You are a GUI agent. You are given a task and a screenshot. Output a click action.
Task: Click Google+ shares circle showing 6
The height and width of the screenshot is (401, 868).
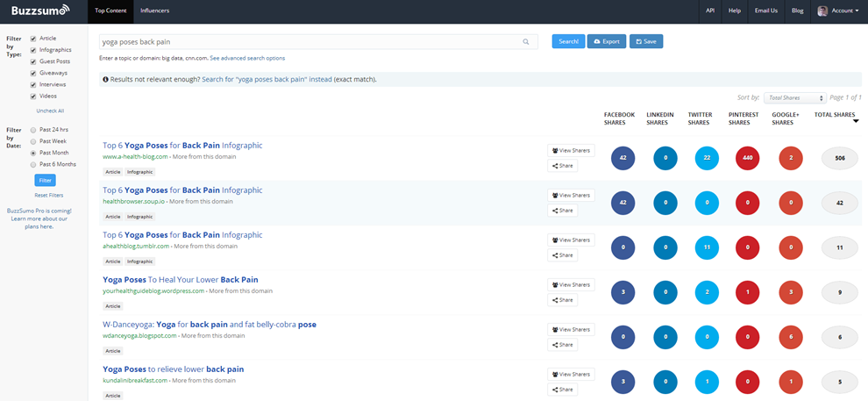[791, 337]
